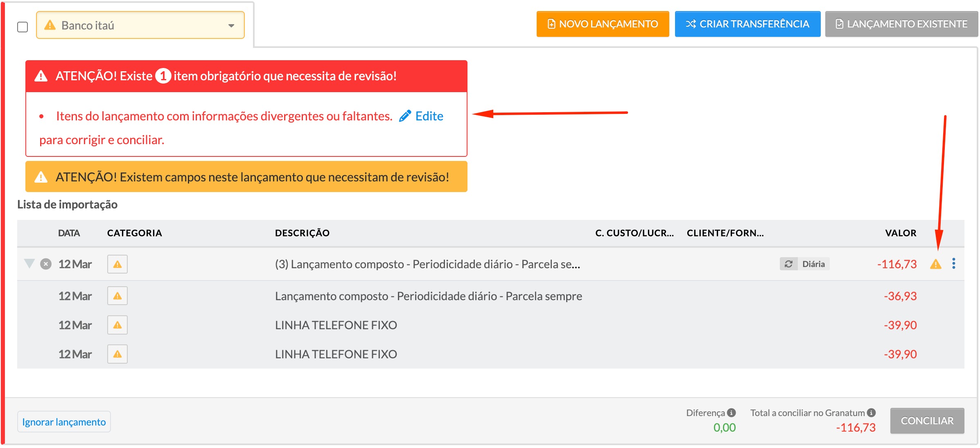Click the category warning icon on the -36,93 row

(117, 296)
